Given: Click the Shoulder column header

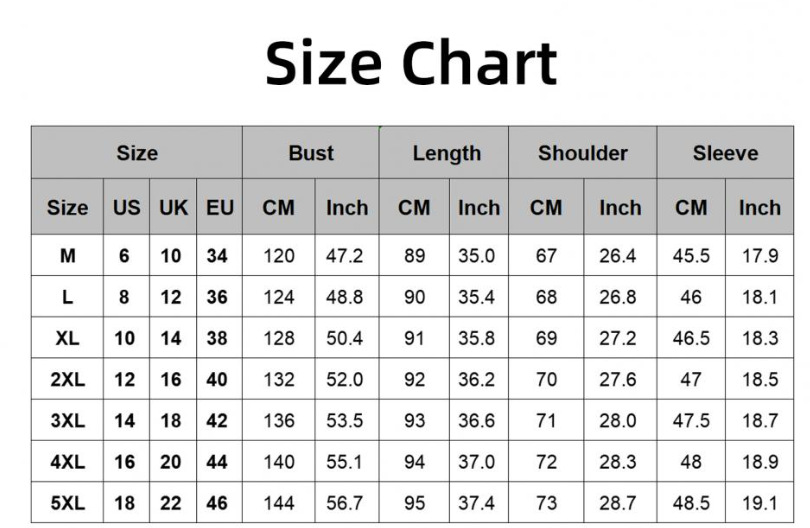Looking at the screenshot, I should 583,153.
